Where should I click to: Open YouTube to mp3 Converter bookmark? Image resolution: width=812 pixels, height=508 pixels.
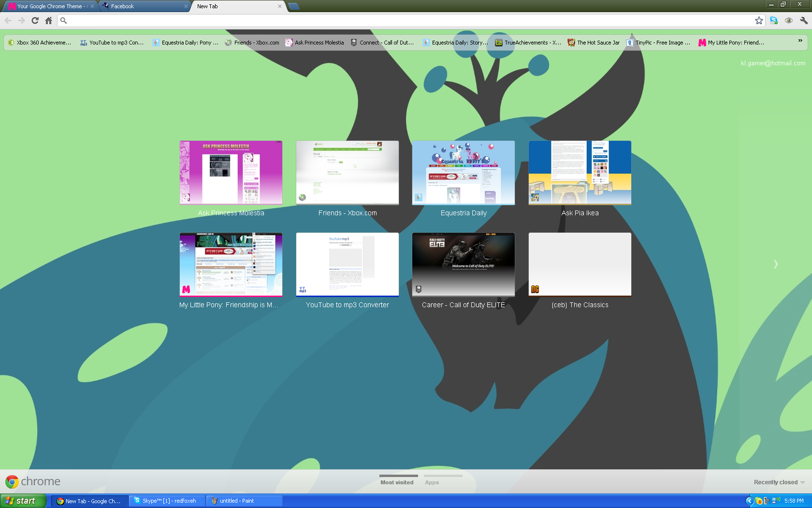[x=112, y=43]
